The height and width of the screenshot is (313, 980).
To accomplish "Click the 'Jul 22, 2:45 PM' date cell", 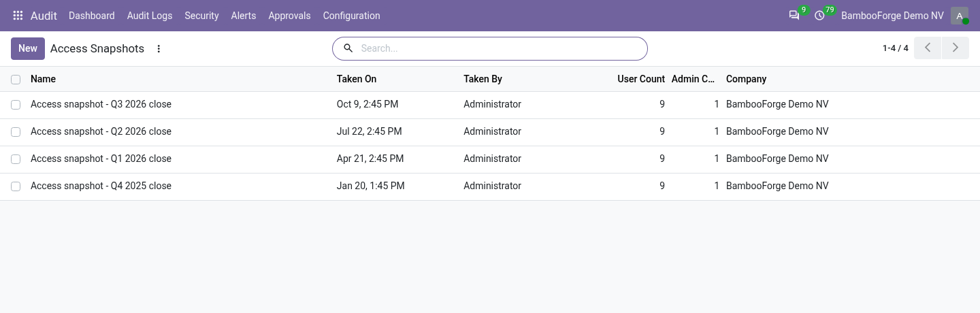I will (370, 131).
